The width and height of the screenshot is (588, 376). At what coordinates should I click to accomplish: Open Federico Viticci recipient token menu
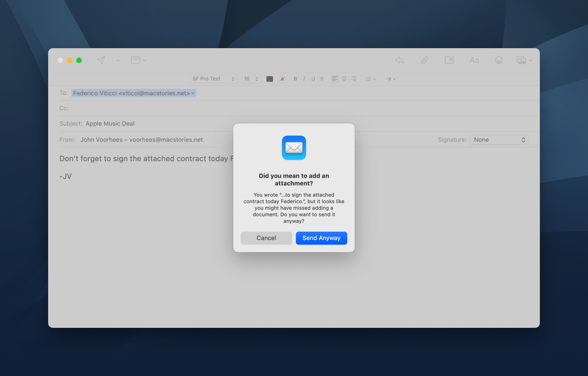[x=134, y=93]
